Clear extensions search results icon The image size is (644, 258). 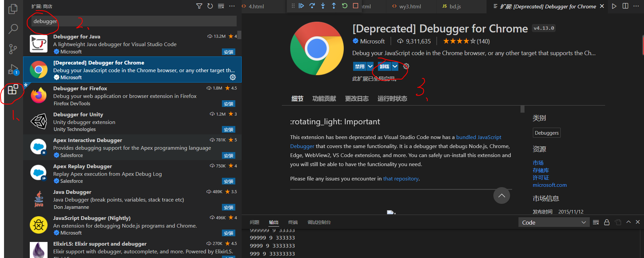click(x=221, y=6)
